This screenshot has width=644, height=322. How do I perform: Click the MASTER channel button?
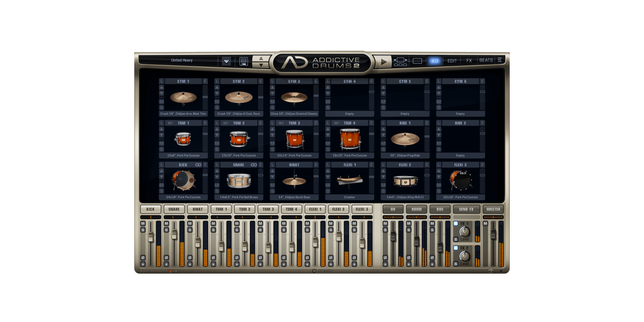(x=493, y=209)
